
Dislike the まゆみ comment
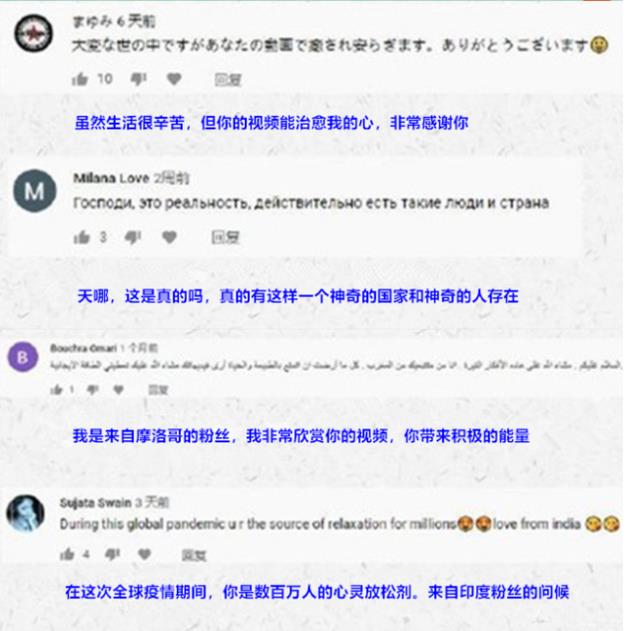pyautogui.click(x=138, y=79)
